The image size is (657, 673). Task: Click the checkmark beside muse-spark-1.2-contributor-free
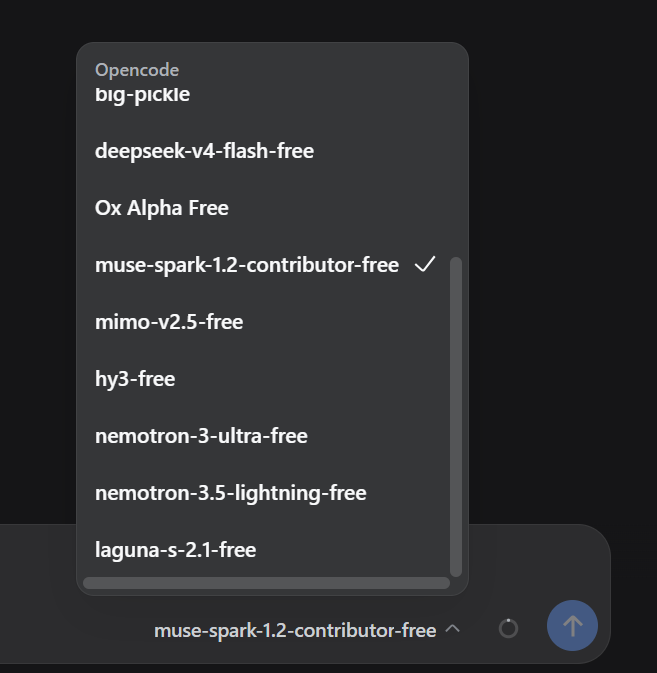[425, 264]
